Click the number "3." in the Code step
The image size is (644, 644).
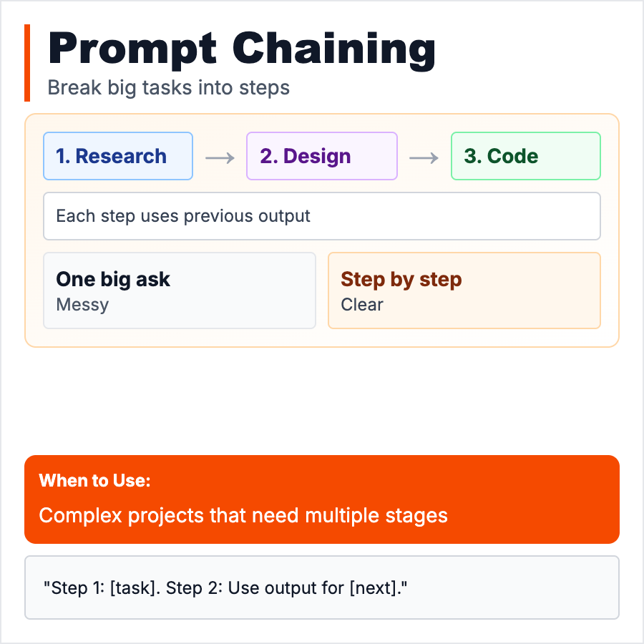coord(473,157)
